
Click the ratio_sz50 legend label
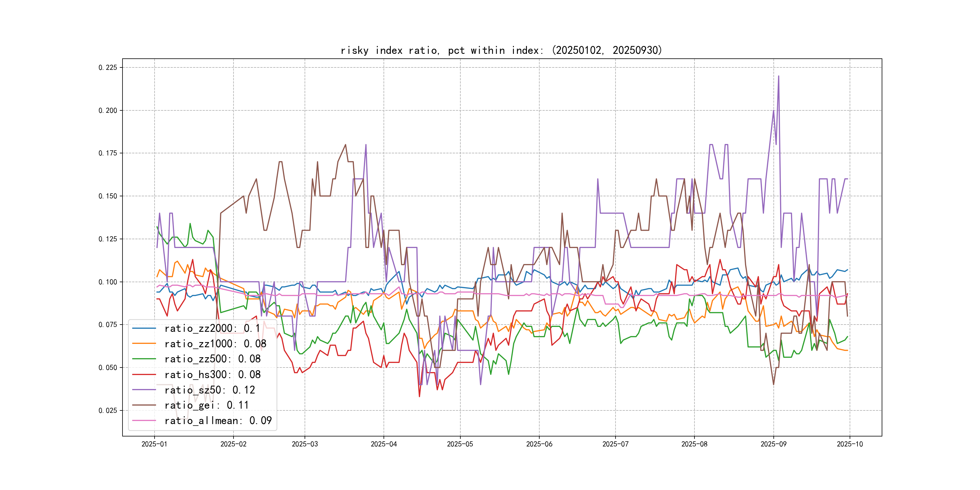click(x=210, y=390)
